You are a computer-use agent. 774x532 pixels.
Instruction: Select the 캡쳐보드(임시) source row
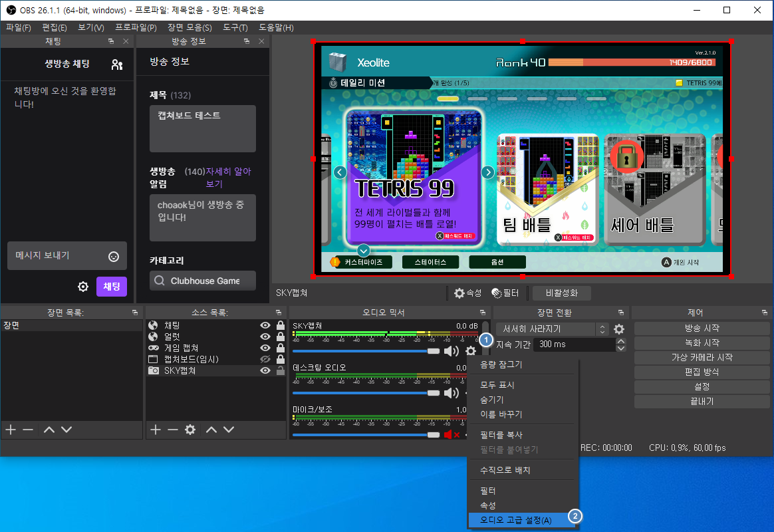pos(216,359)
